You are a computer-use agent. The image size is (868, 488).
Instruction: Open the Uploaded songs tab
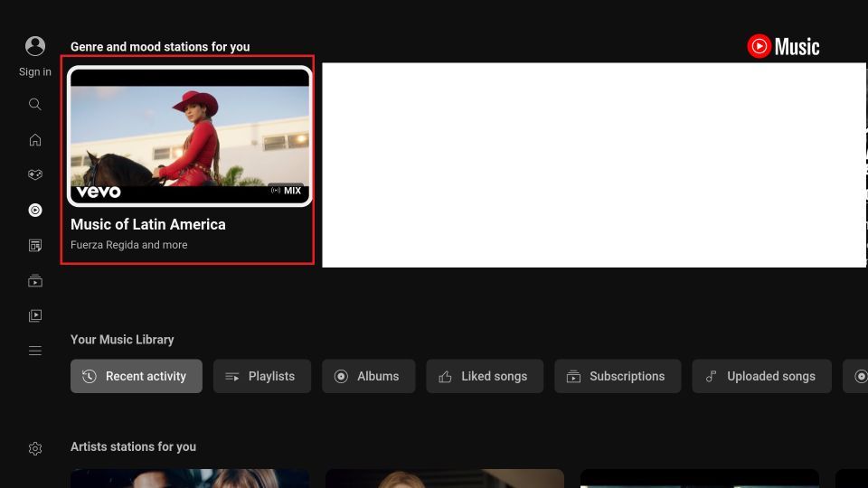(x=761, y=376)
